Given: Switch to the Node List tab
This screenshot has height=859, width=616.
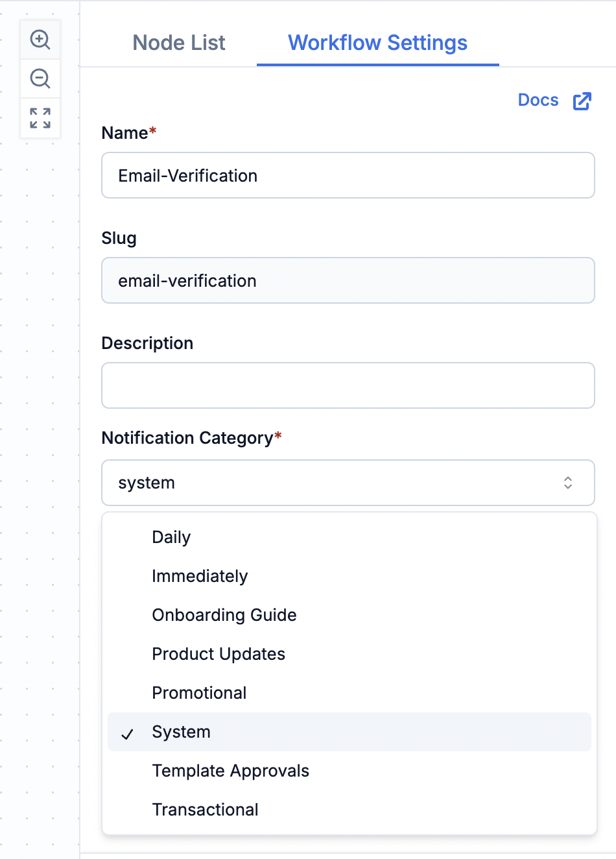Looking at the screenshot, I should 179,43.
